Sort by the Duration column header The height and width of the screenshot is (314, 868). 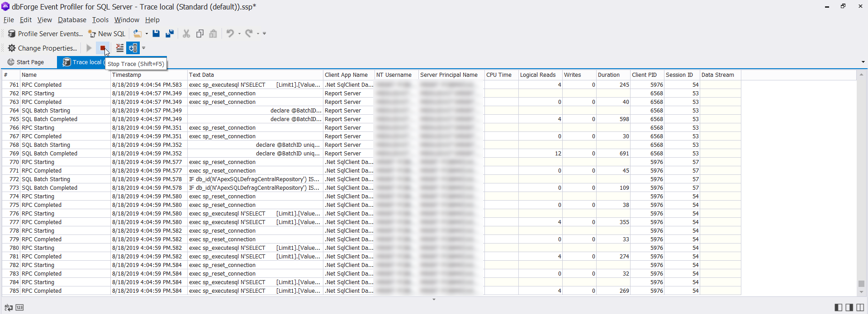pyautogui.click(x=613, y=75)
